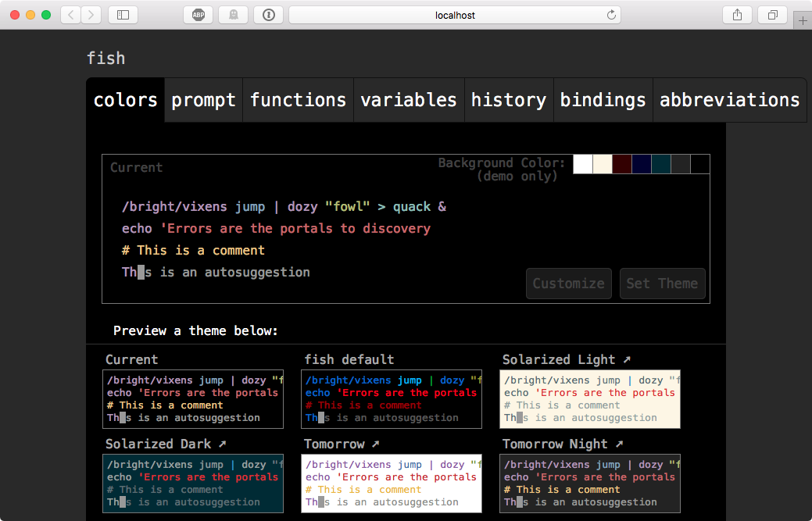Open the functions tab
This screenshot has height=521, width=812.
[298, 100]
